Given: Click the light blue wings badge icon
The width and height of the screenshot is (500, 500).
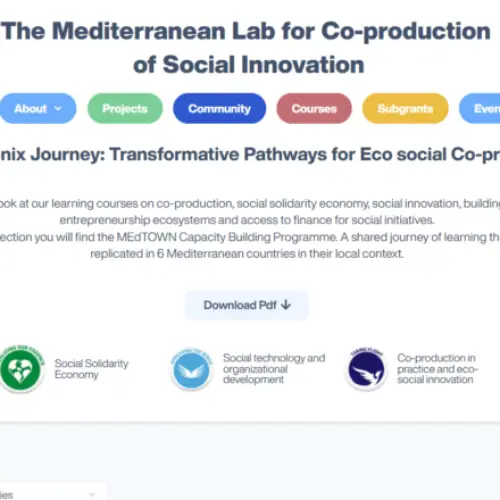Looking at the screenshot, I should coord(191,369).
